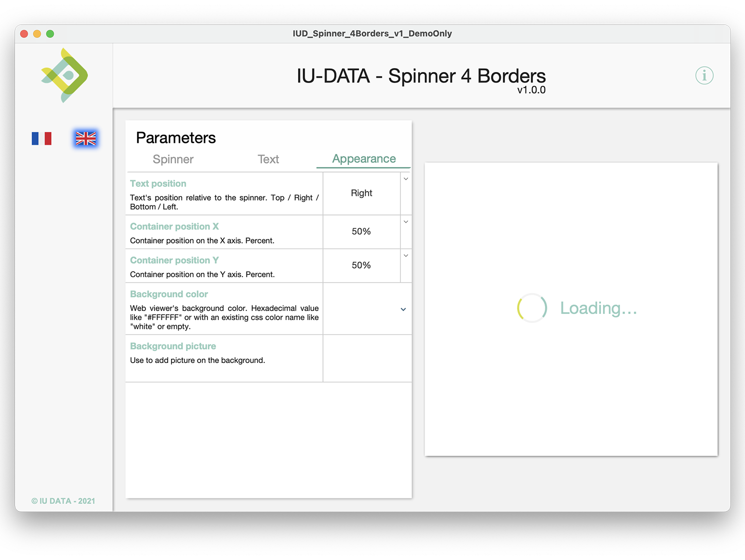The height and width of the screenshot is (560, 745).
Task: Click the Text position value 'Right'
Action: coord(361,193)
